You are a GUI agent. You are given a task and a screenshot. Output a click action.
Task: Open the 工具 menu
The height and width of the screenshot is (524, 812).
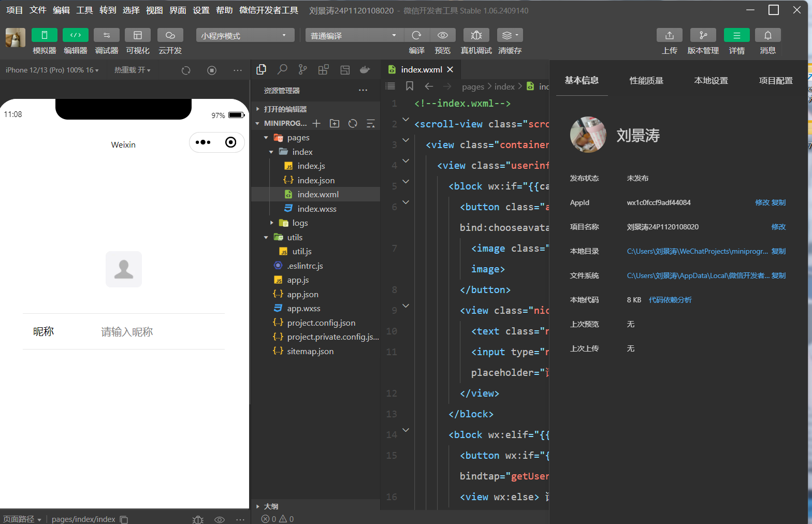click(84, 10)
